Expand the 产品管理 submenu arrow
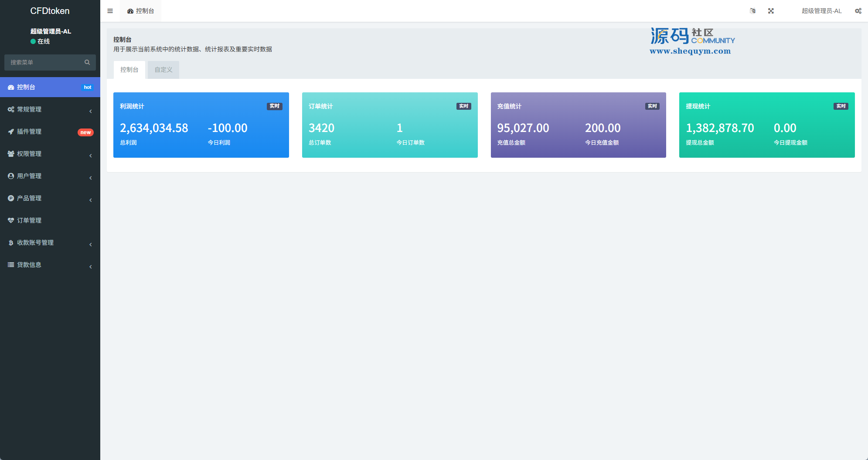The width and height of the screenshot is (868, 460). 91,200
